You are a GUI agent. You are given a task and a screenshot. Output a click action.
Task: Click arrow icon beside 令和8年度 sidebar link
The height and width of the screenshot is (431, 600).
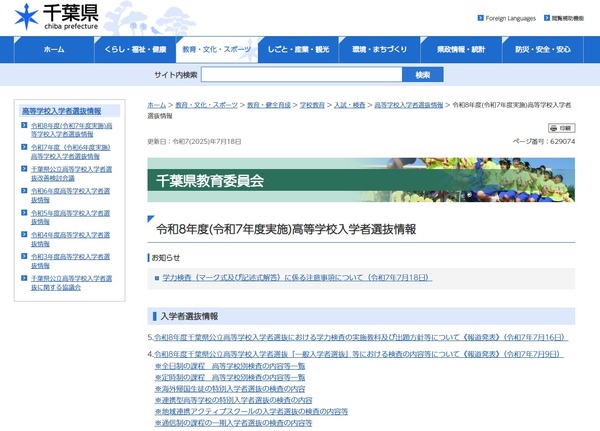click(x=25, y=127)
